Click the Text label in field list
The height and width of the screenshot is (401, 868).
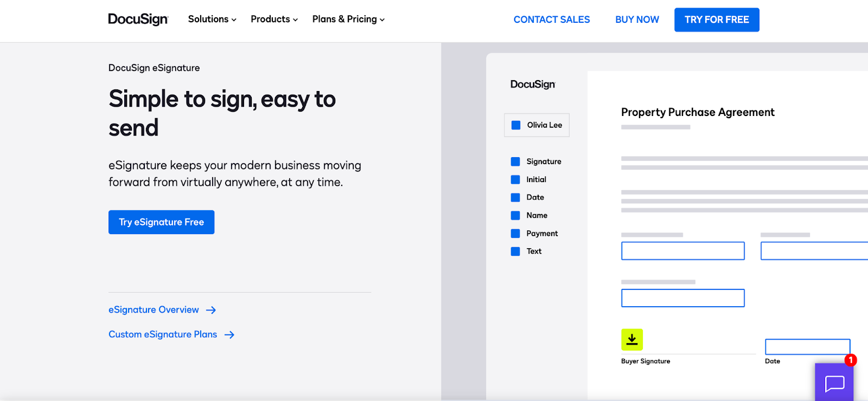pyautogui.click(x=534, y=251)
